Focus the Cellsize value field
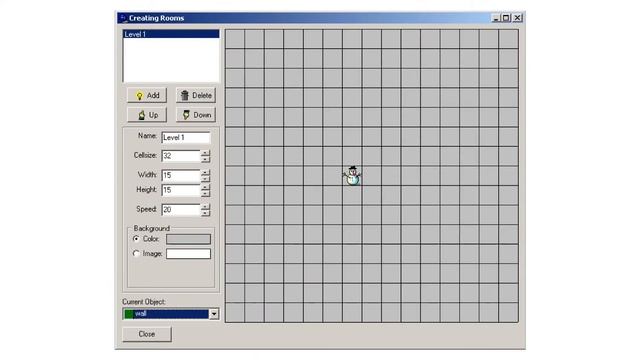This screenshot has height=360, width=640. [181, 156]
